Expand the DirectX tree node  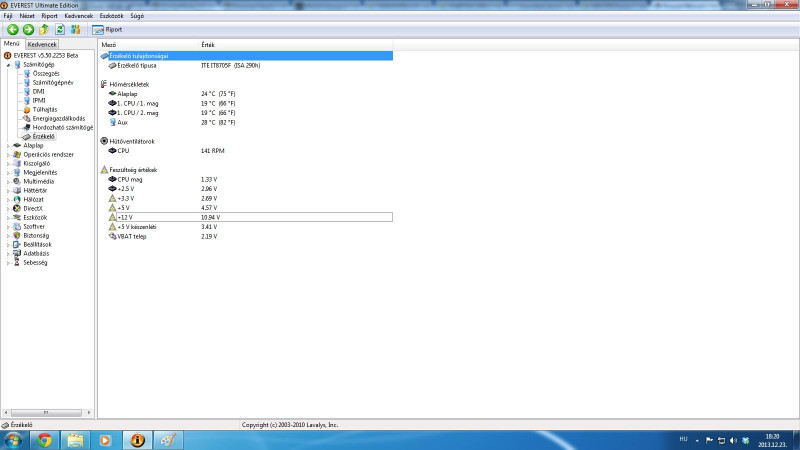pyautogui.click(x=8, y=209)
